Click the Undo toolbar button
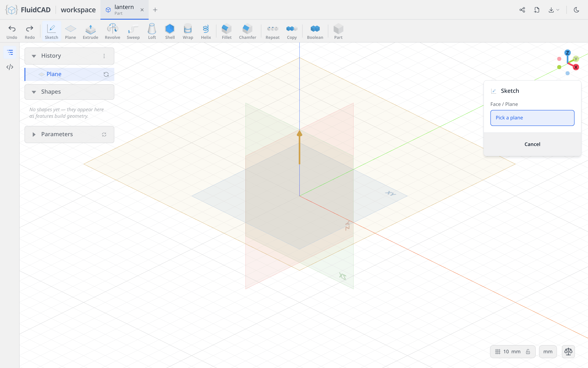 [x=12, y=32]
